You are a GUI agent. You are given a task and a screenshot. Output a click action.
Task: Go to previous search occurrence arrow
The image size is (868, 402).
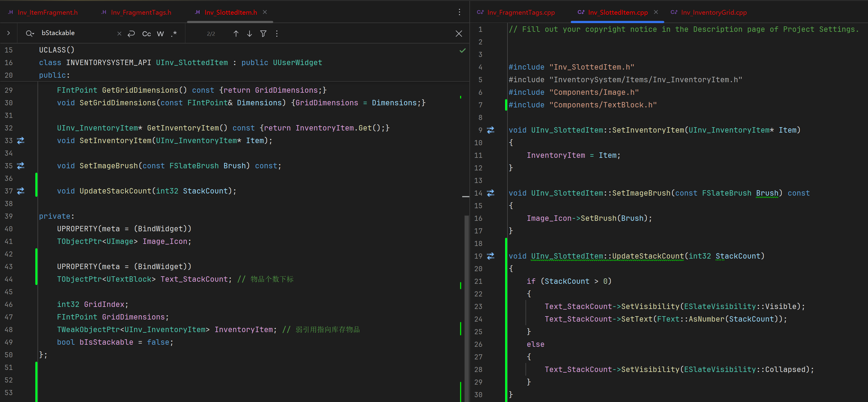point(236,33)
